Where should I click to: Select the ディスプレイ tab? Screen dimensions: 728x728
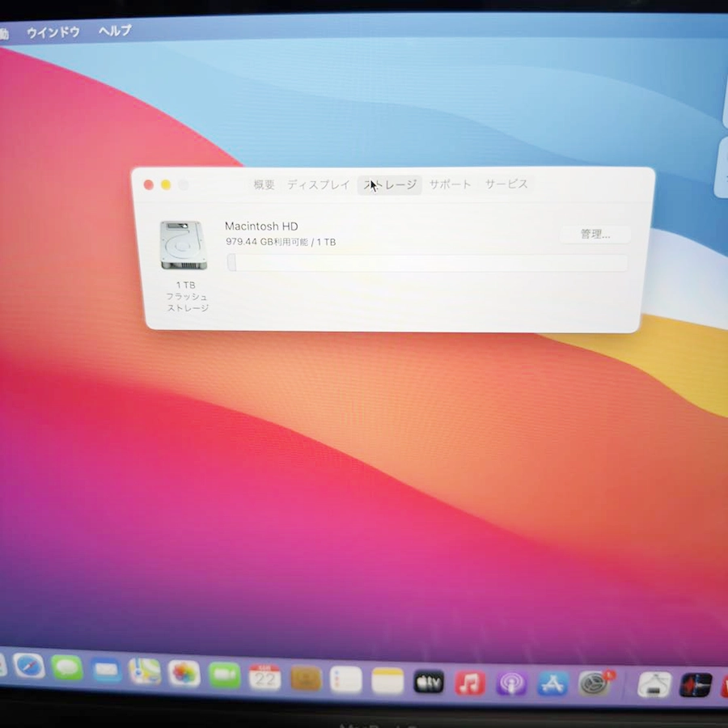[319, 184]
